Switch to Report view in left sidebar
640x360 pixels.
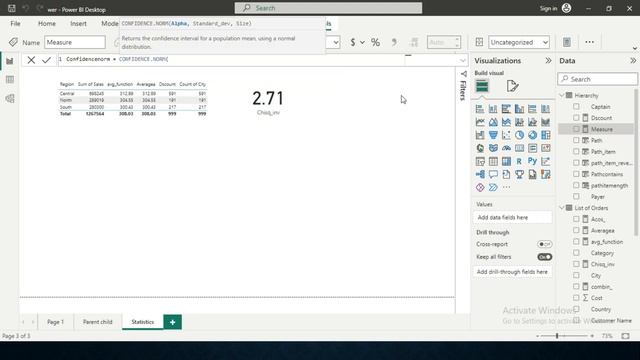[x=10, y=61]
